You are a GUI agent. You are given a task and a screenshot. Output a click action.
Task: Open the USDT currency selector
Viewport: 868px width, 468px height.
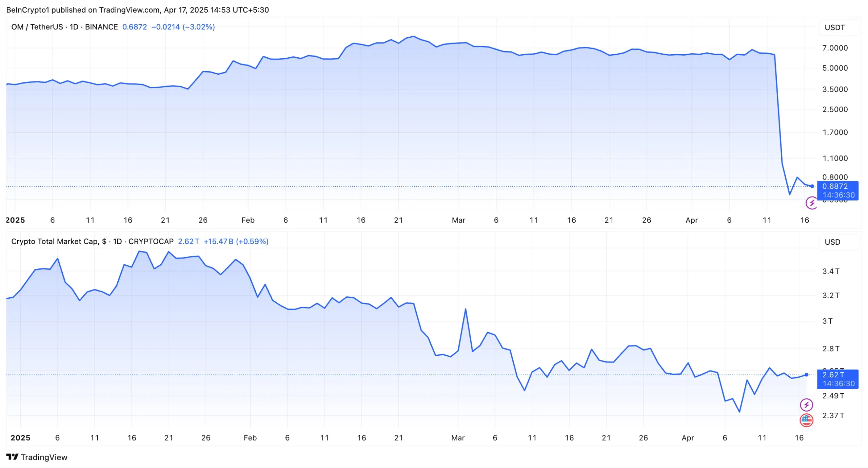[834, 27]
